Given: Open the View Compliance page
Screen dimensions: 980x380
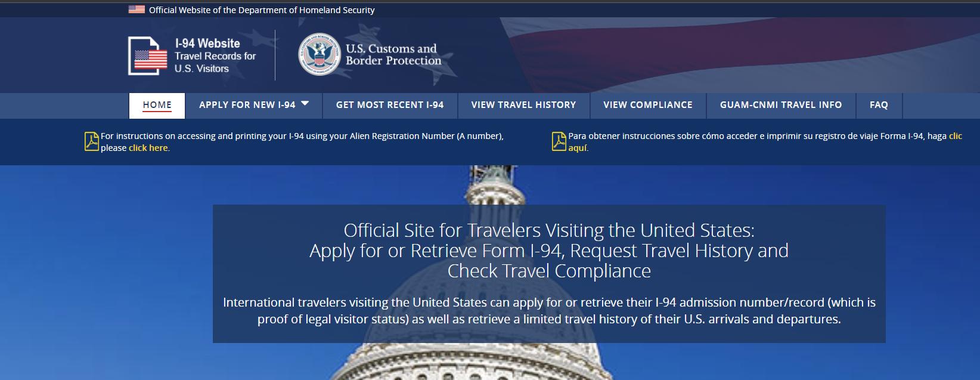Looking at the screenshot, I should 648,106.
